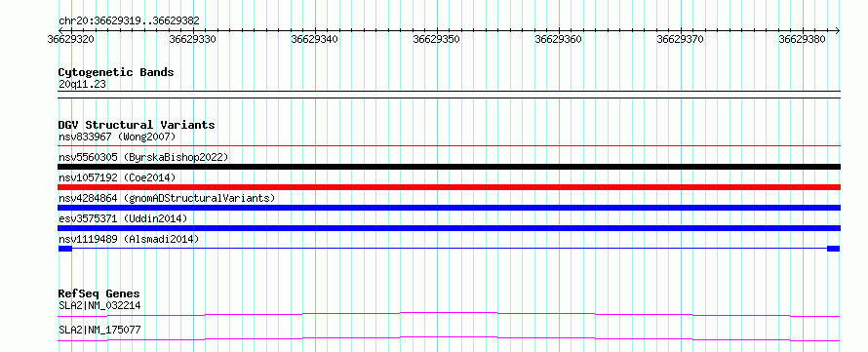Click ruler position 36629330

[193, 39]
